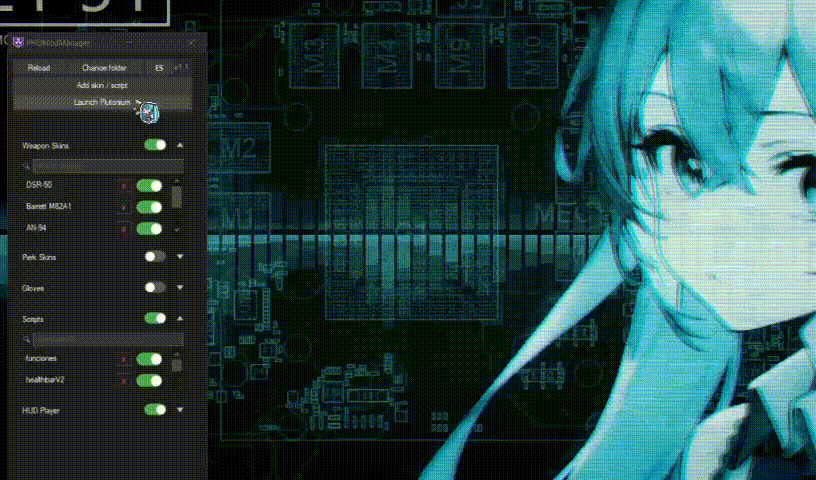This screenshot has width=816, height=480.
Task: Expand the HUD Player section
Action: click(x=180, y=410)
